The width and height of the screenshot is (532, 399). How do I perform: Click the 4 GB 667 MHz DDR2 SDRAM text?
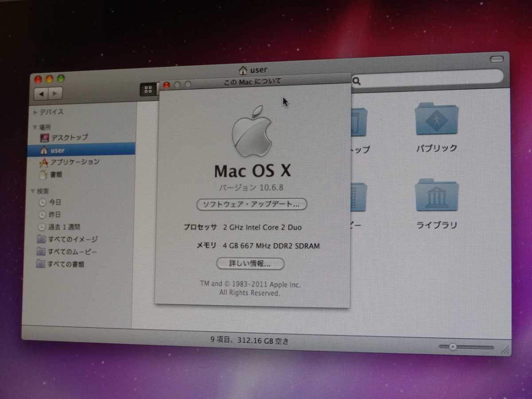[271, 246]
